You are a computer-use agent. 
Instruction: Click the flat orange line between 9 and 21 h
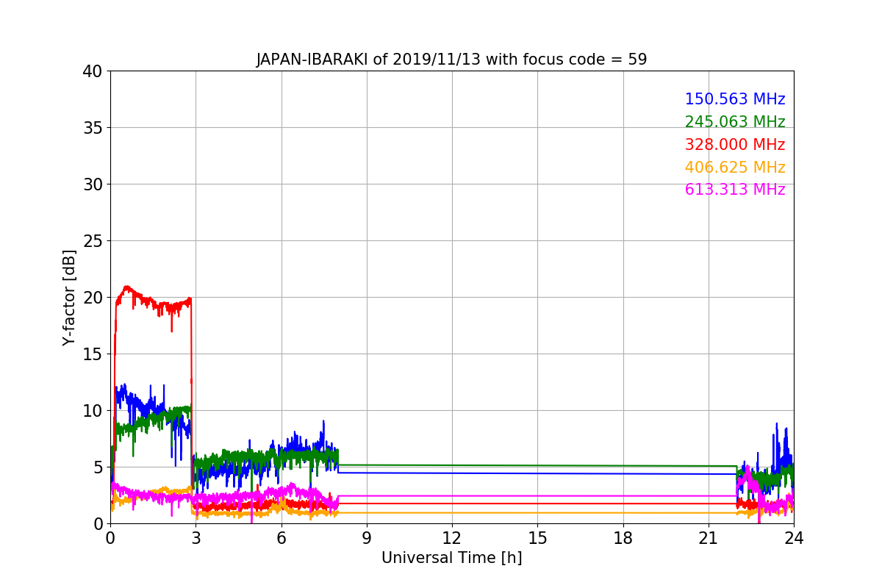[x=537, y=512]
